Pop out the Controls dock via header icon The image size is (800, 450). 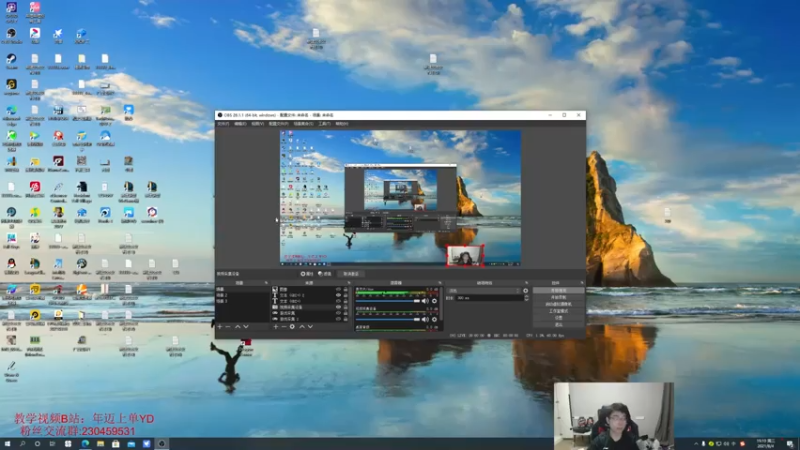tap(582, 283)
